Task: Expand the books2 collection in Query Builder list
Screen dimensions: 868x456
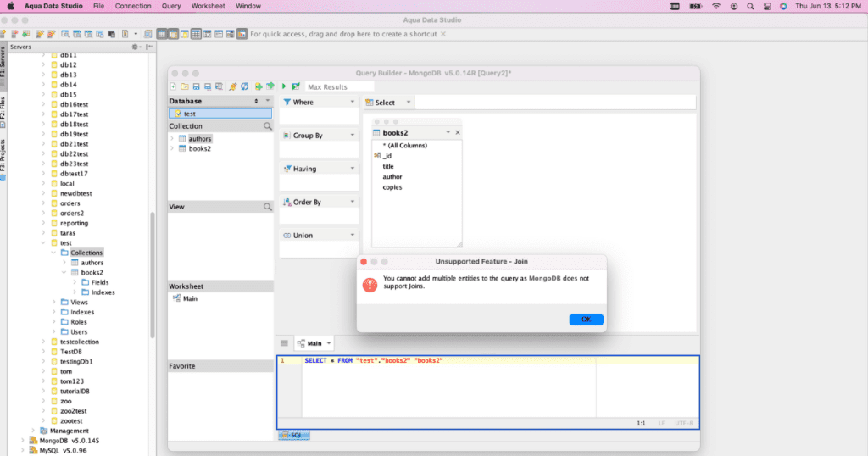Action: (172, 149)
